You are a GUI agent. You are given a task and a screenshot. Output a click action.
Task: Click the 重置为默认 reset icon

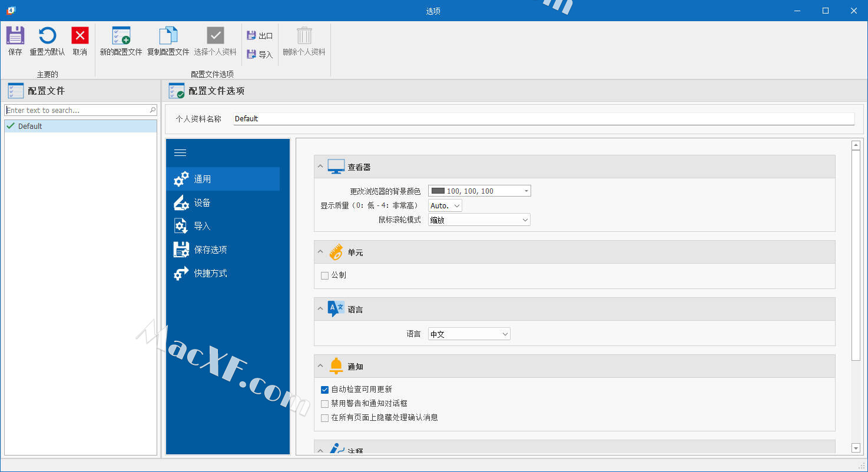(47, 36)
